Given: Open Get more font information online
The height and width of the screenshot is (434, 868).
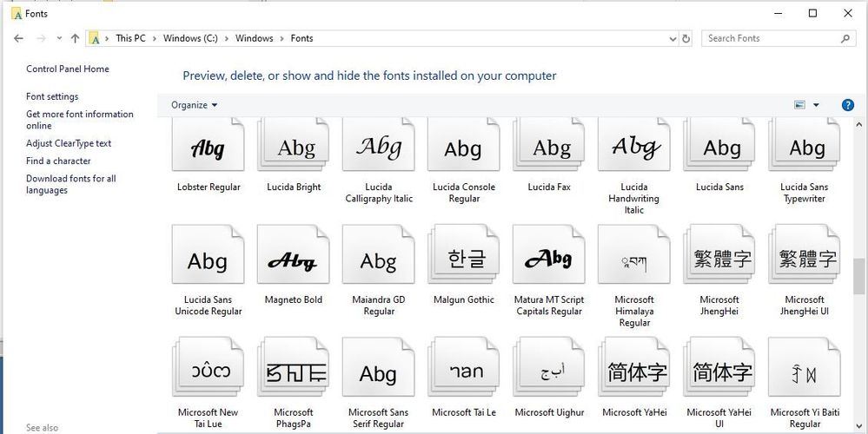Looking at the screenshot, I should (80, 120).
